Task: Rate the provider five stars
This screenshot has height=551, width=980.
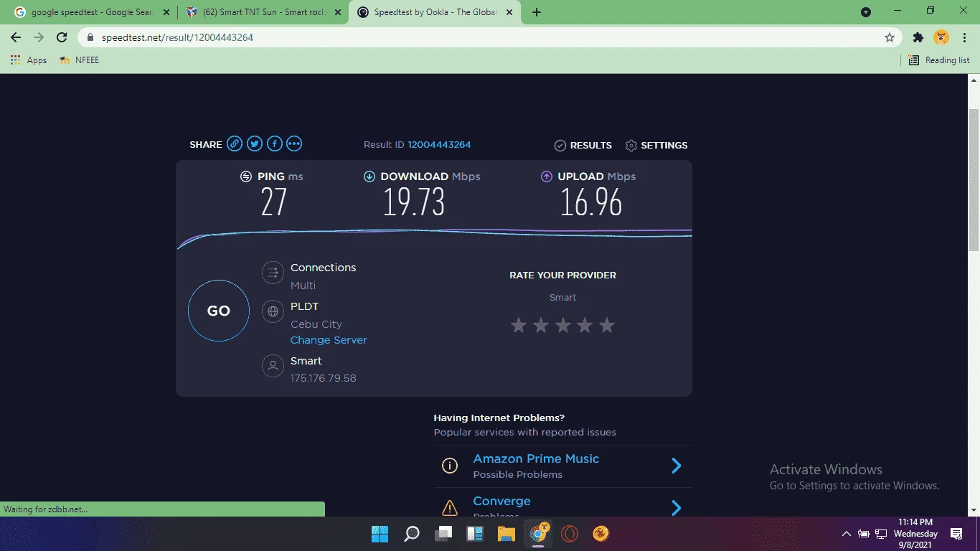Action: pos(607,326)
